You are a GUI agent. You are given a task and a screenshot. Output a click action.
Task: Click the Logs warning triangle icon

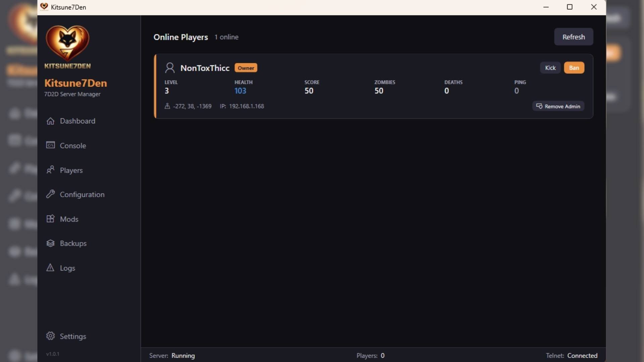pyautogui.click(x=50, y=268)
